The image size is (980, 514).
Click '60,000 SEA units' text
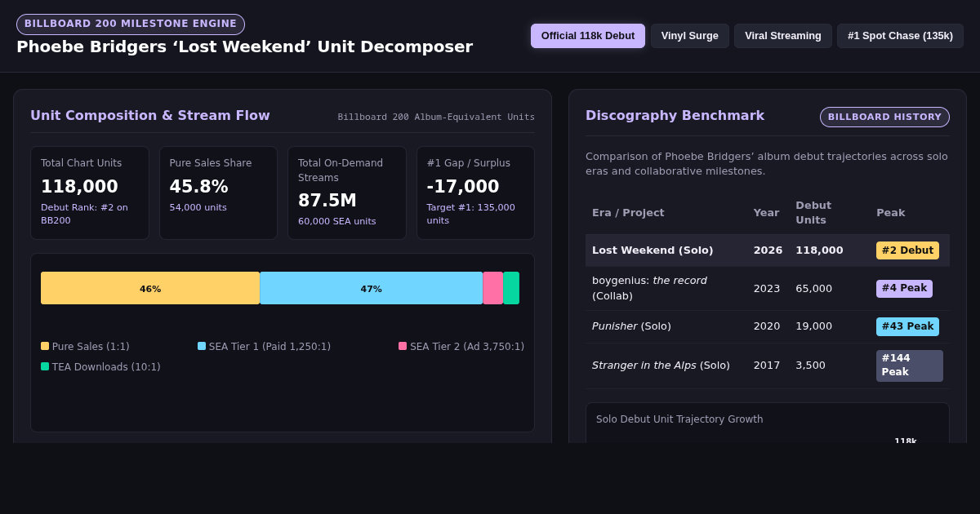click(x=337, y=222)
